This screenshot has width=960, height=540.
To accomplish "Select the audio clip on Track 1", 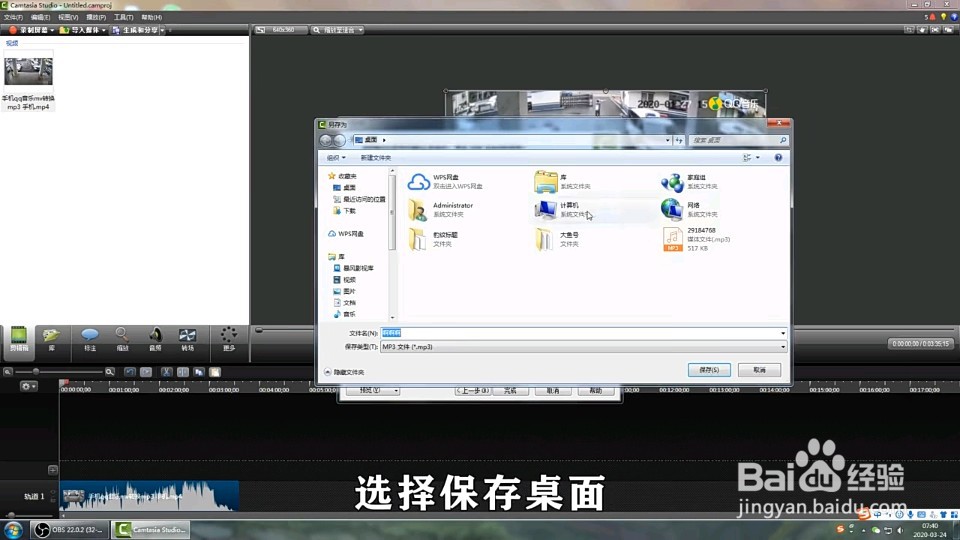I will click(x=149, y=496).
